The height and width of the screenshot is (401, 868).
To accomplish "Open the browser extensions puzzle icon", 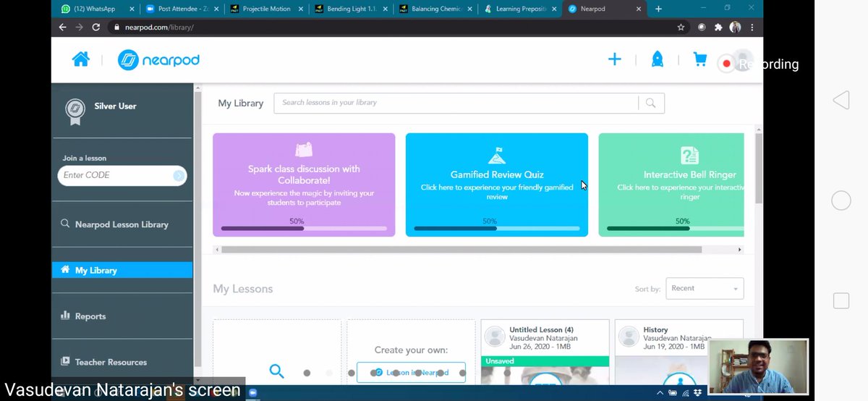I will click(x=718, y=27).
